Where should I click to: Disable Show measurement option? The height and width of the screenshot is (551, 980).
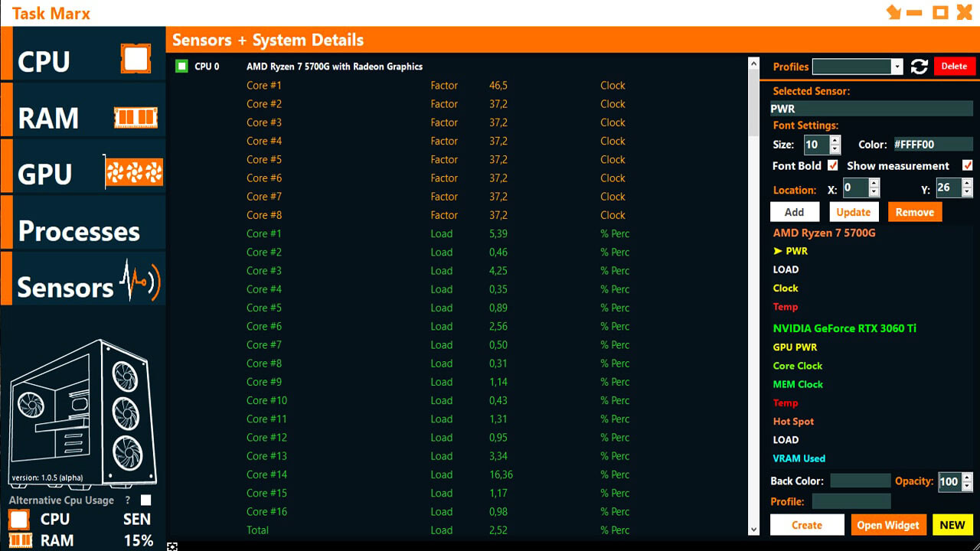click(x=968, y=165)
